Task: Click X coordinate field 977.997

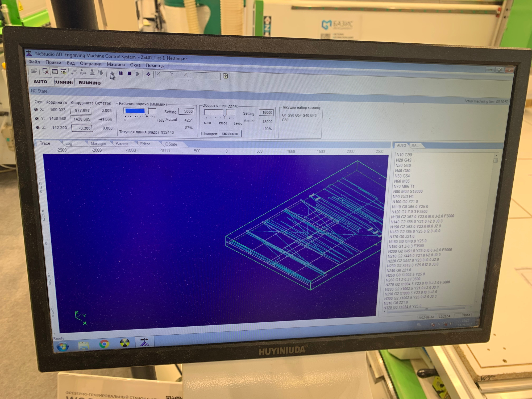Action: click(x=81, y=110)
